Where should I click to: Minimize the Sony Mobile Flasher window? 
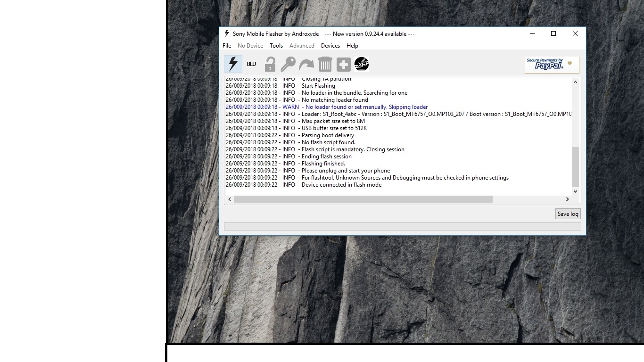coord(532,33)
